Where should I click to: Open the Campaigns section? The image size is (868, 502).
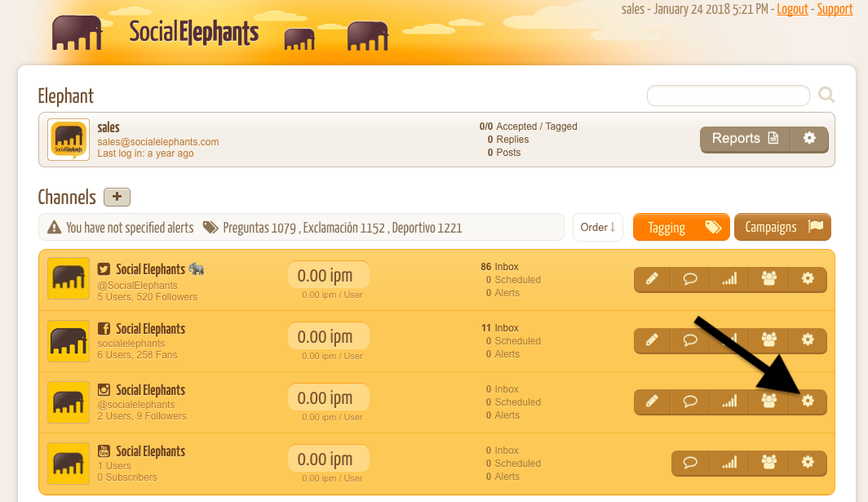tap(783, 227)
